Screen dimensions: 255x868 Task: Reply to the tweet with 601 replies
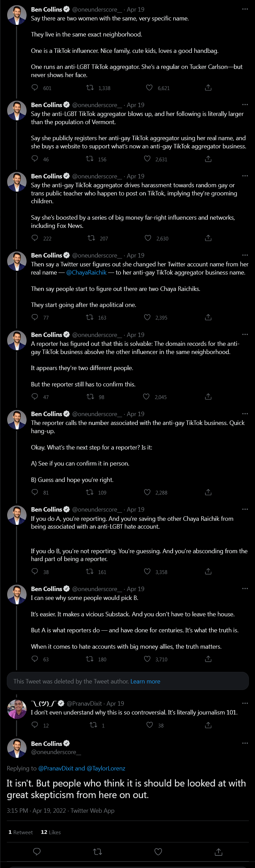35,88
